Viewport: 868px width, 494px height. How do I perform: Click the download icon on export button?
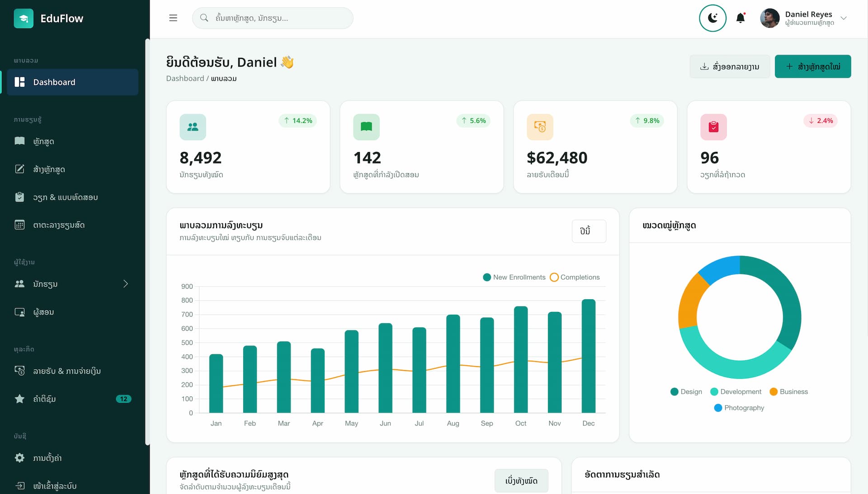coord(704,66)
